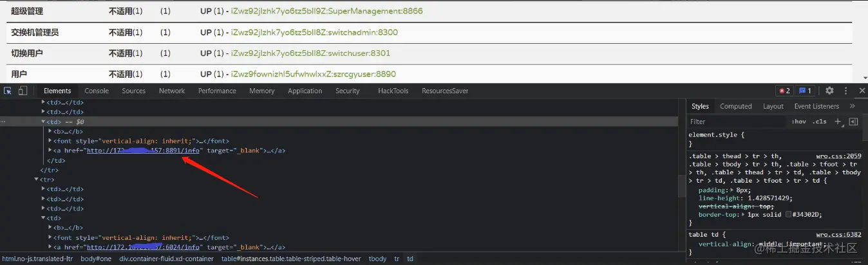Open the Security tab
This screenshot has width=868, height=265.
coord(348,91)
